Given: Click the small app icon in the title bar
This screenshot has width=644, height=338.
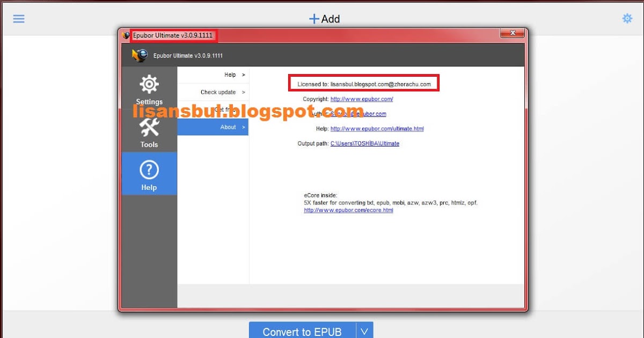Looking at the screenshot, I should (126, 35).
